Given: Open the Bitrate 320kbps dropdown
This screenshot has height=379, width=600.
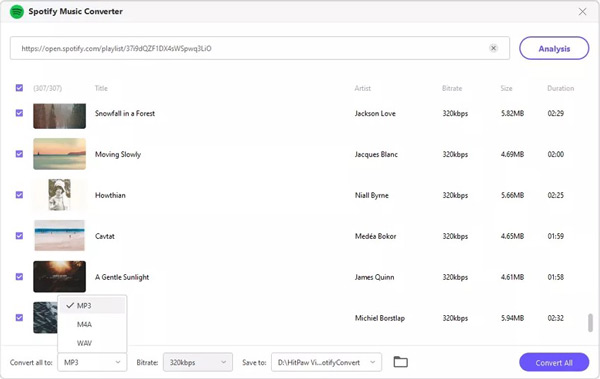Looking at the screenshot, I should 198,362.
